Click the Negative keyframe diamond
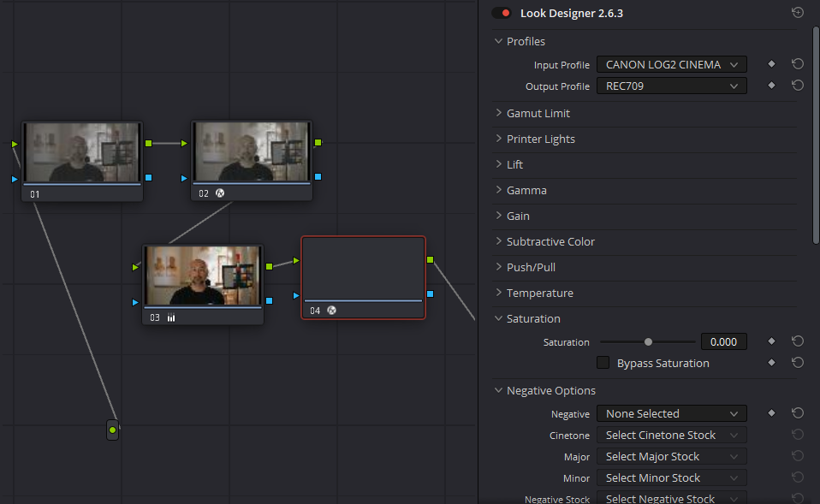This screenshot has width=820, height=504. pyautogui.click(x=771, y=413)
